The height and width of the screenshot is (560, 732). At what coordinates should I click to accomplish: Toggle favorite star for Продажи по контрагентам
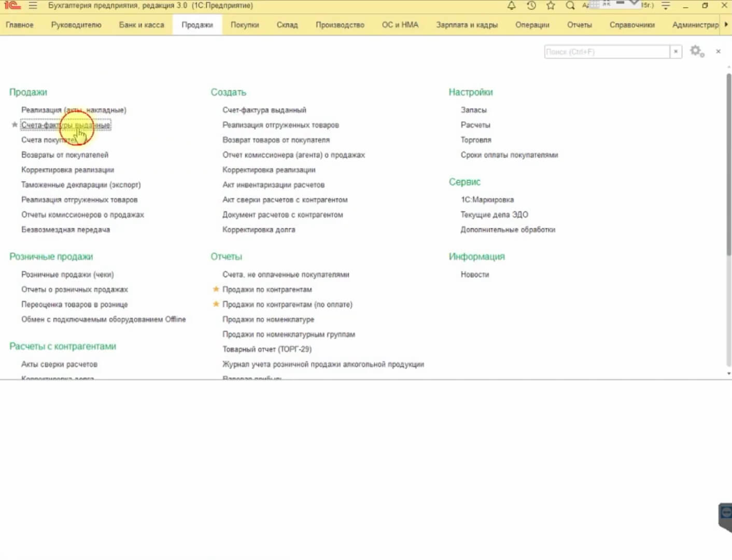coord(216,289)
